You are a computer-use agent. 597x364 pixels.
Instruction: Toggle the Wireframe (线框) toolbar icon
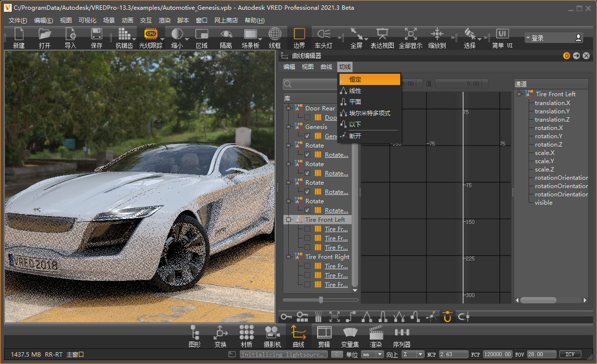coord(275,34)
